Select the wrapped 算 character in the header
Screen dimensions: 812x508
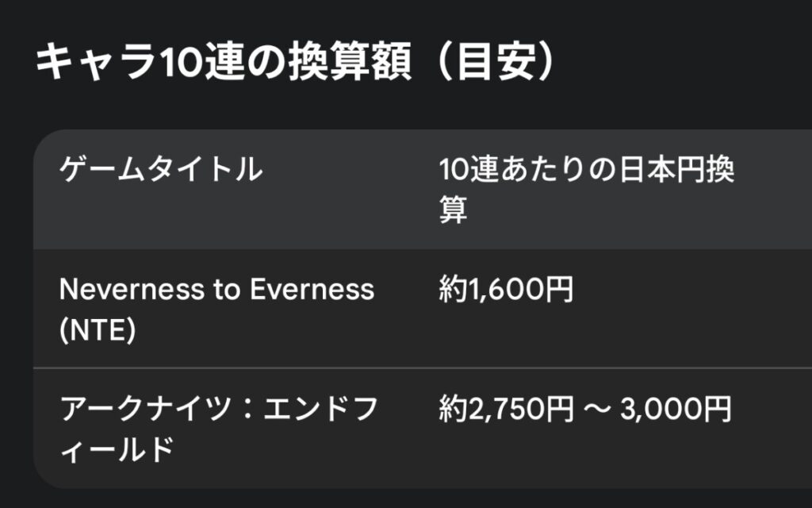click(x=453, y=211)
